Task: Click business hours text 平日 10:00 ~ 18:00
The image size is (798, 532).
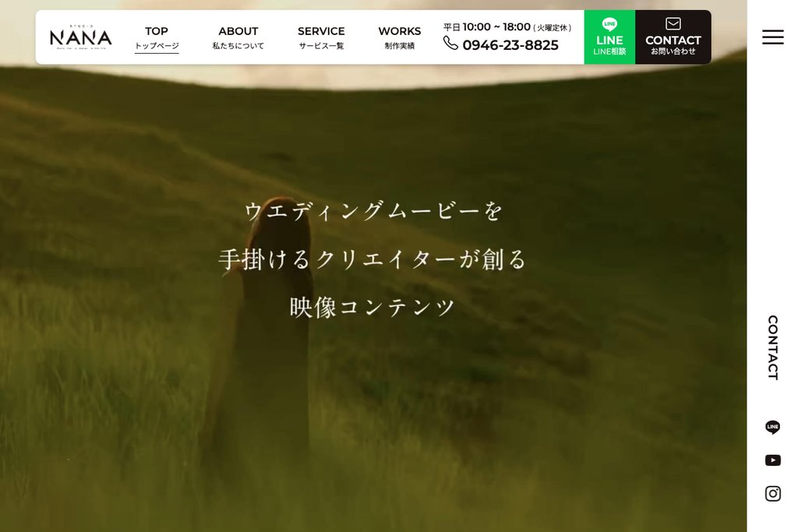Action: 486,27
